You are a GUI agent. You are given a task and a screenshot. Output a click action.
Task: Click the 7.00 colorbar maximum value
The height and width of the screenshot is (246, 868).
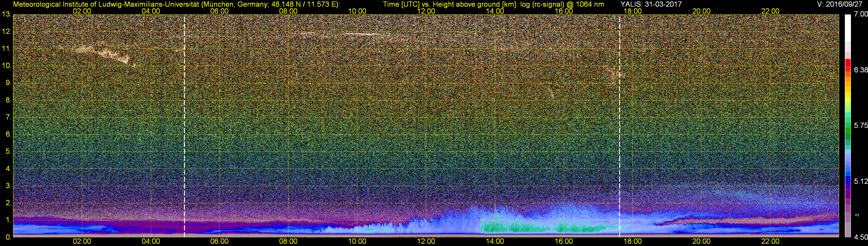[x=861, y=14]
